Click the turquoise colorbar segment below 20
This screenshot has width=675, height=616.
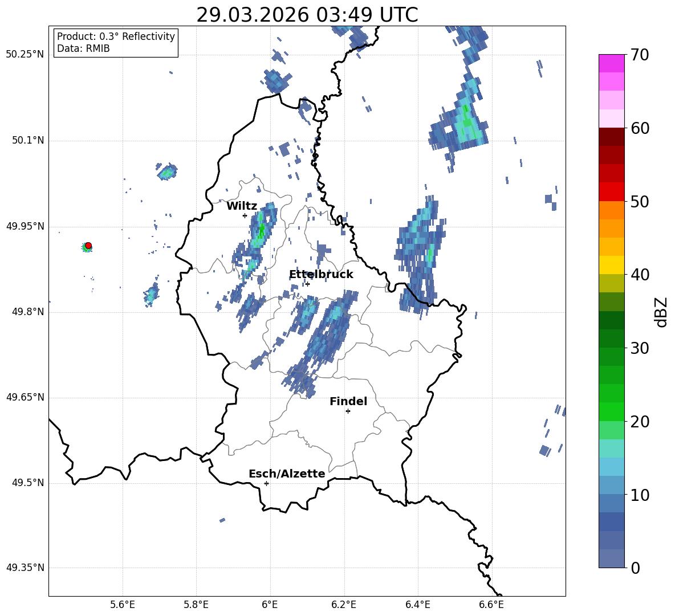611,448
